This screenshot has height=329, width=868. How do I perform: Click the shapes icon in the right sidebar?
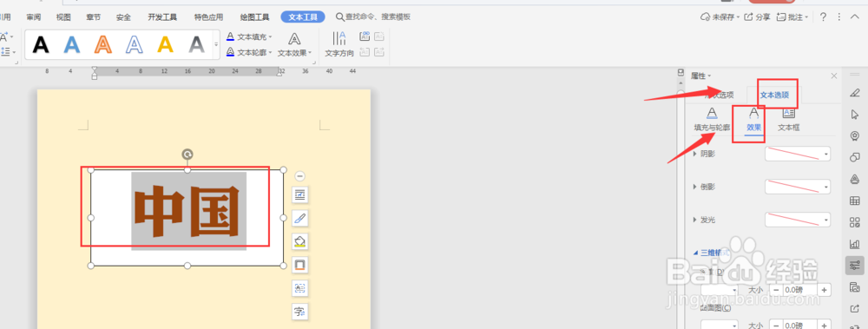[x=855, y=157]
